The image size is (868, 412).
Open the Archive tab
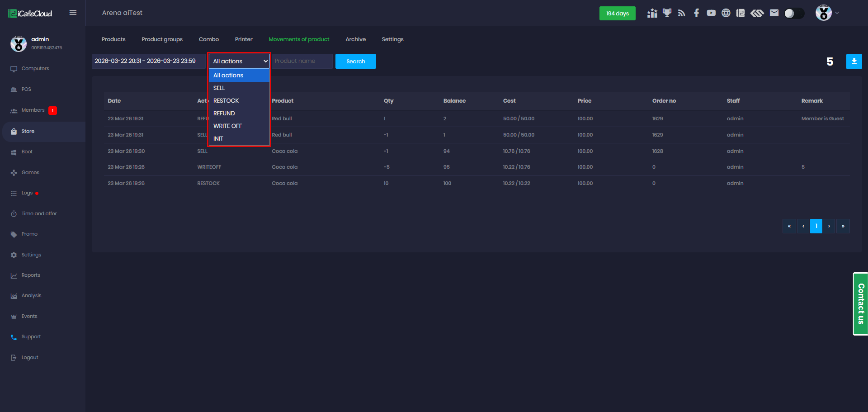355,39
